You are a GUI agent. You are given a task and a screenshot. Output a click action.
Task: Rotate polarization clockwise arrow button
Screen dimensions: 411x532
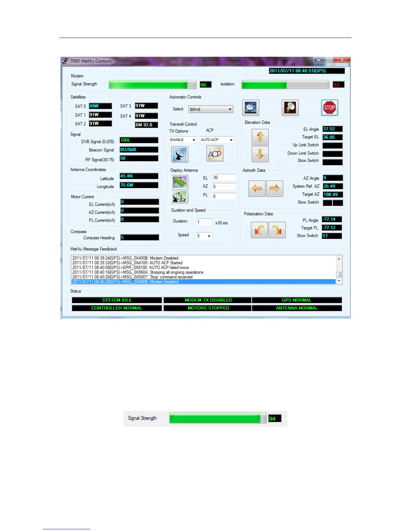tap(277, 230)
